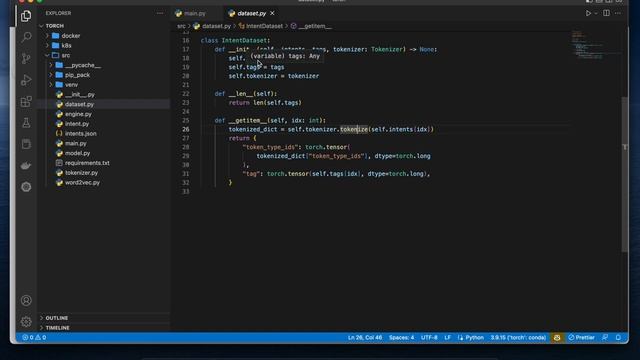Open the run options dropdown arrow
The width and height of the screenshot is (640, 360).
596,13
